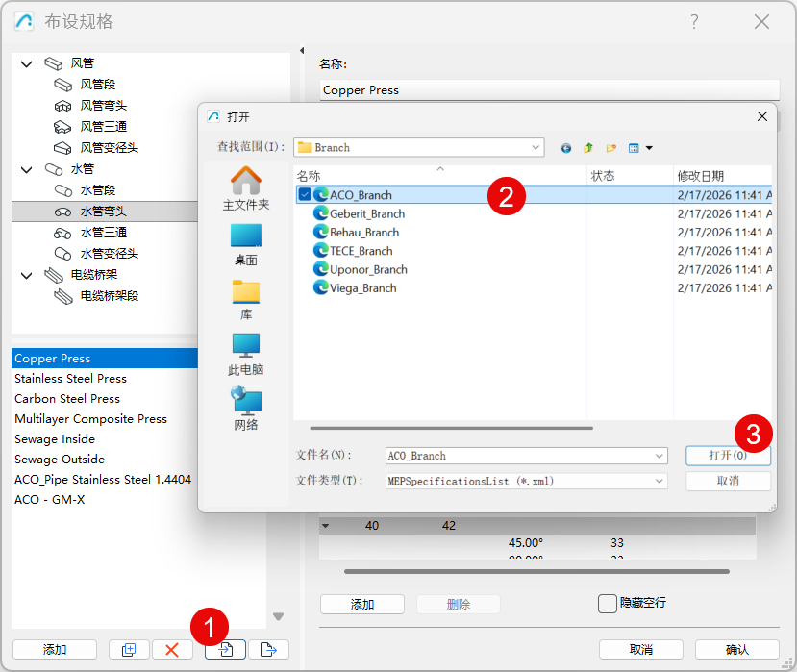Select the Geberit_Branch file
This screenshot has height=672, width=797.
coord(367,214)
